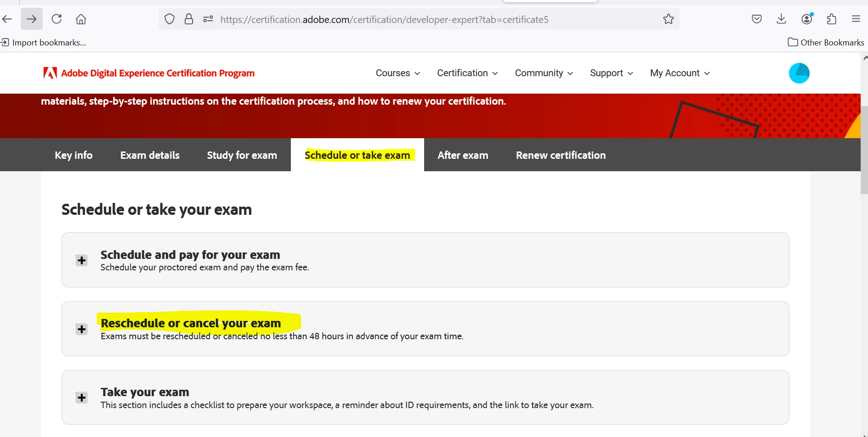Bookmark this page with the star
Viewport: 868px width, 437px height.
669,19
